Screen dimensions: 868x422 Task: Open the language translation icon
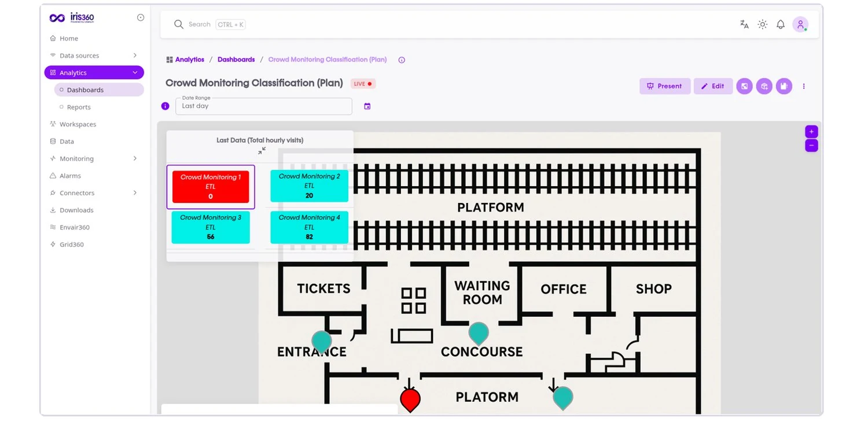click(x=744, y=24)
